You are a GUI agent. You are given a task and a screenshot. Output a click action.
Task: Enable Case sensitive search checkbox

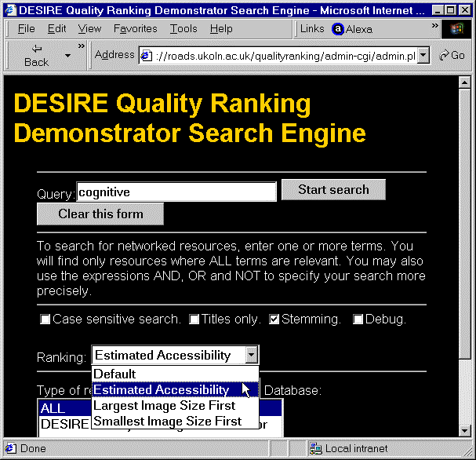pos(45,319)
